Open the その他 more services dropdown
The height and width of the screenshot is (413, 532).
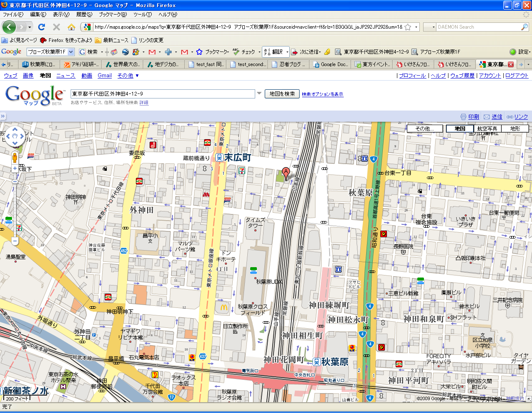click(128, 76)
